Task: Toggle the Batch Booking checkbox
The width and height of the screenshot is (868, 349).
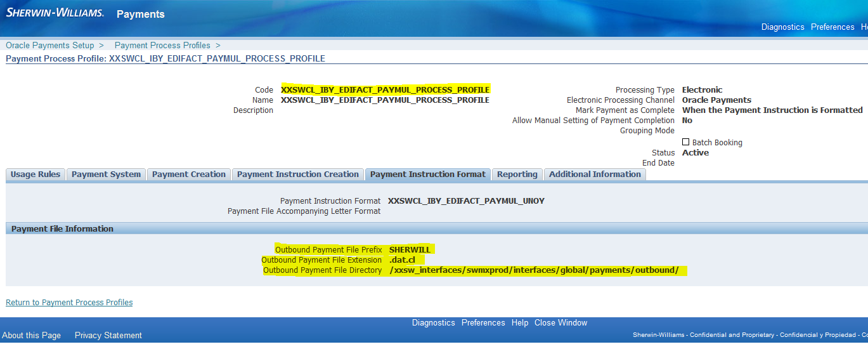Action: tap(686, 142)
